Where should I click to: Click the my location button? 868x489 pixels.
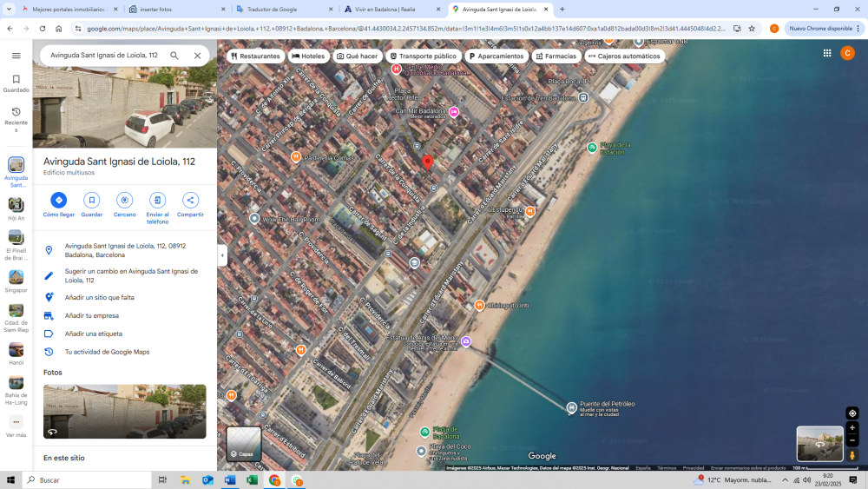click(852, 413)
